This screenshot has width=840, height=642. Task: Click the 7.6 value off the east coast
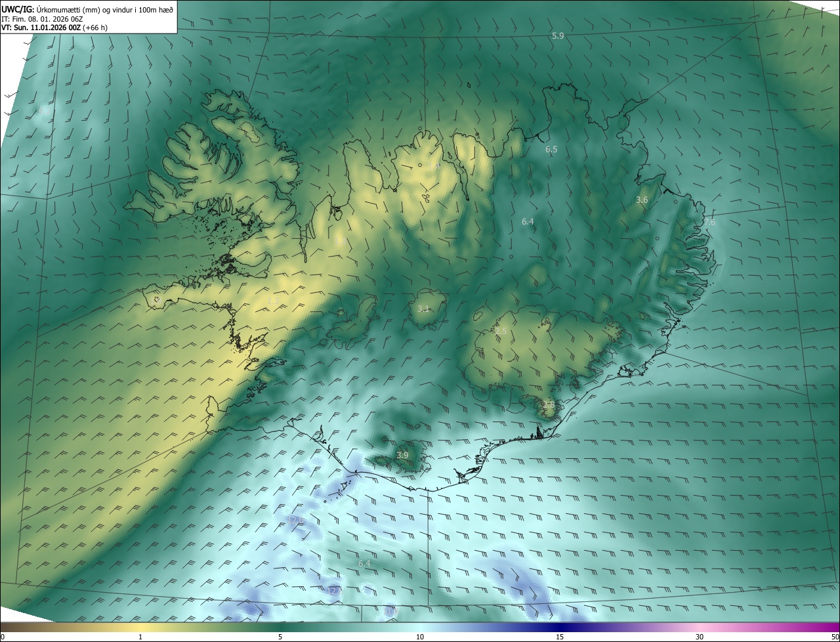[x=709, y=223]
